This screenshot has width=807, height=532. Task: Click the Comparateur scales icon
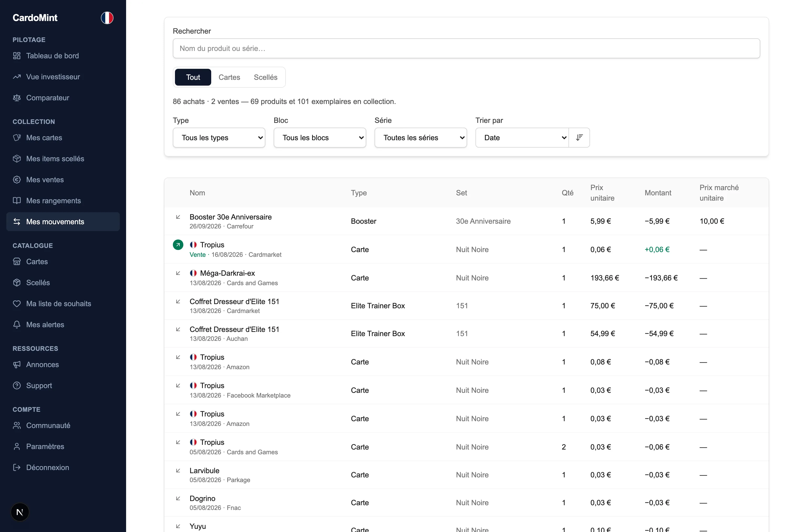[x=17, y=98]
